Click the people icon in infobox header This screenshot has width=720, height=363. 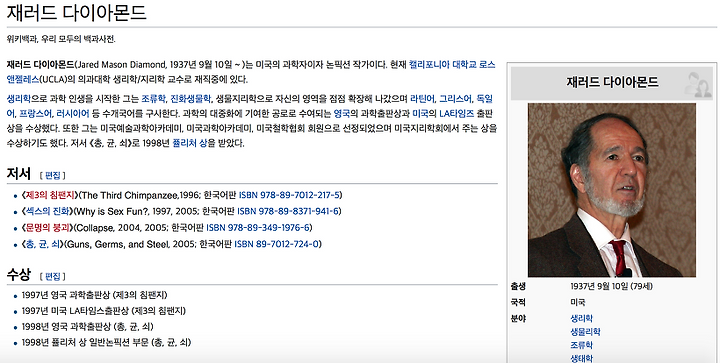[x=698, y=84]
